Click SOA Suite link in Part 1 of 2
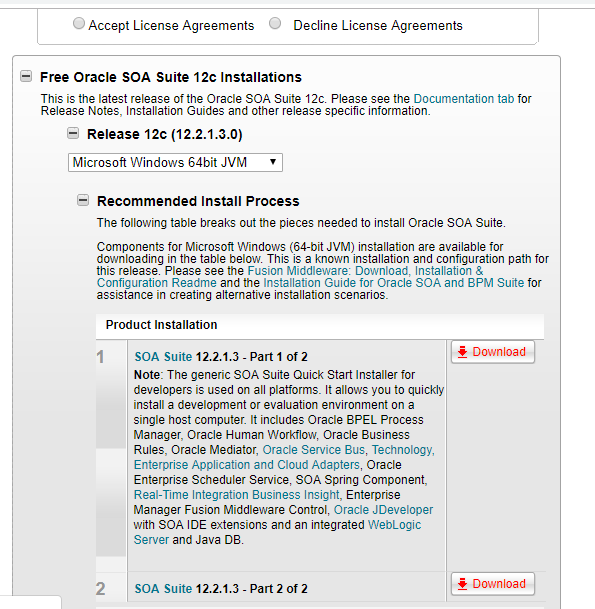Image resolution: width=595 pixels, height=609 pixels. 163,357
